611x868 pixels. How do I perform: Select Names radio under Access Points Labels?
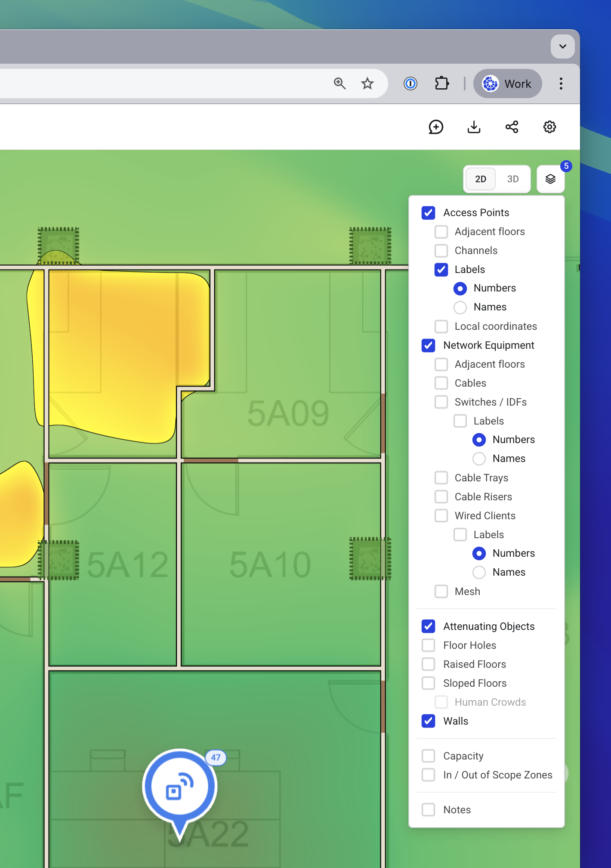tap(460, 307)
